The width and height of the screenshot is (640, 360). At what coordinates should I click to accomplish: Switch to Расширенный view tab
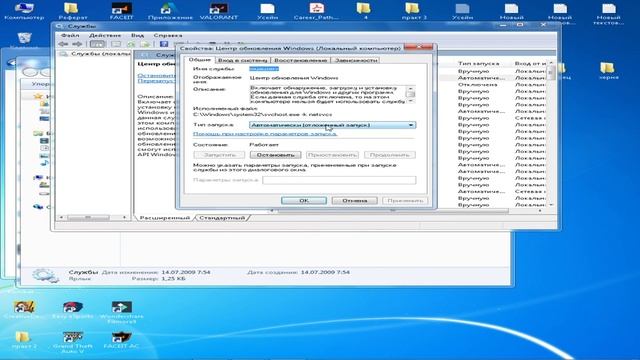coord(164,218)
